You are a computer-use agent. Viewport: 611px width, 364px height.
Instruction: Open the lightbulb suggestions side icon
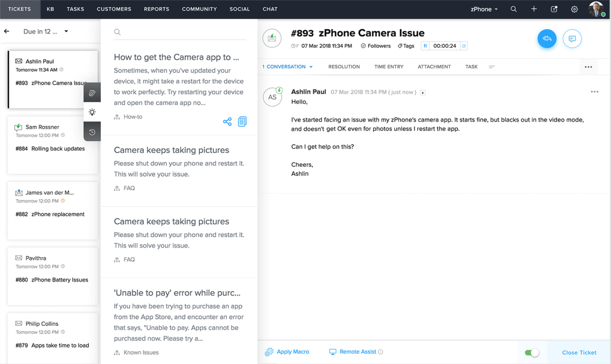click(x=92, y=112)
